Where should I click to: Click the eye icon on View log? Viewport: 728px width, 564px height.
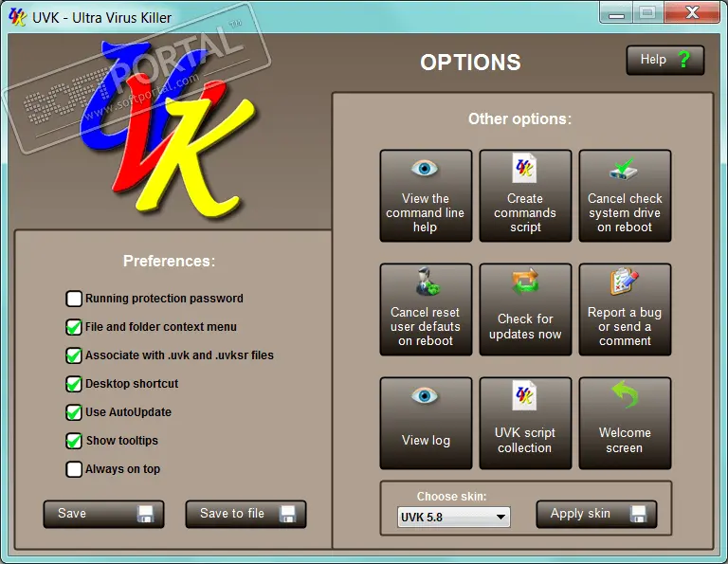tap(425, 395)
